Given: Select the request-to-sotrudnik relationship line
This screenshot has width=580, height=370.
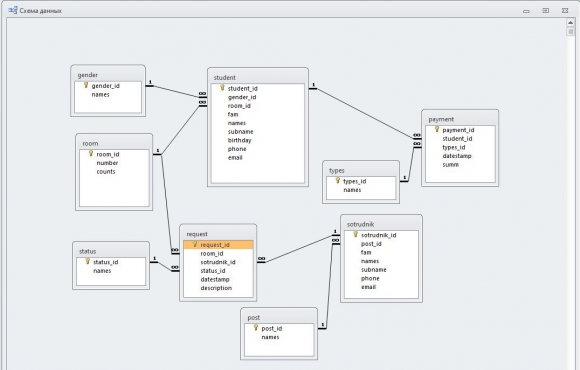Looking at the screenshot, I should pyautogui.click(x=299, y=249).
